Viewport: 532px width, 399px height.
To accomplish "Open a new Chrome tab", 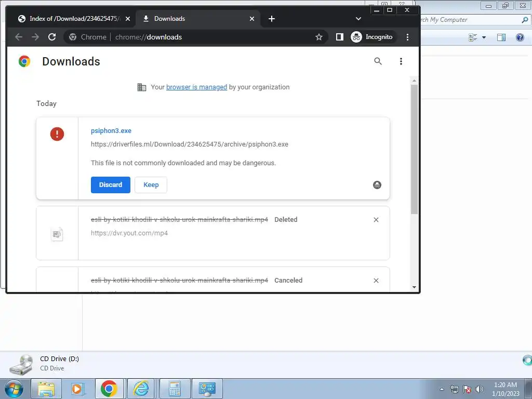I will pyautogui.click(x=271, y=19).
